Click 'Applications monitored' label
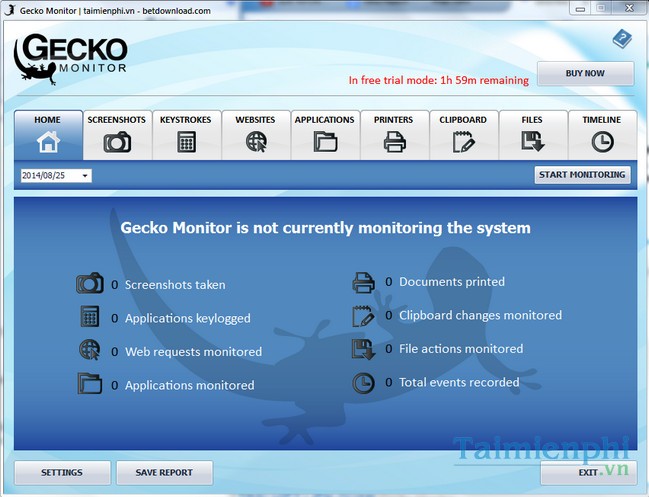Screen dimensions: 649x497 point(190,385)
